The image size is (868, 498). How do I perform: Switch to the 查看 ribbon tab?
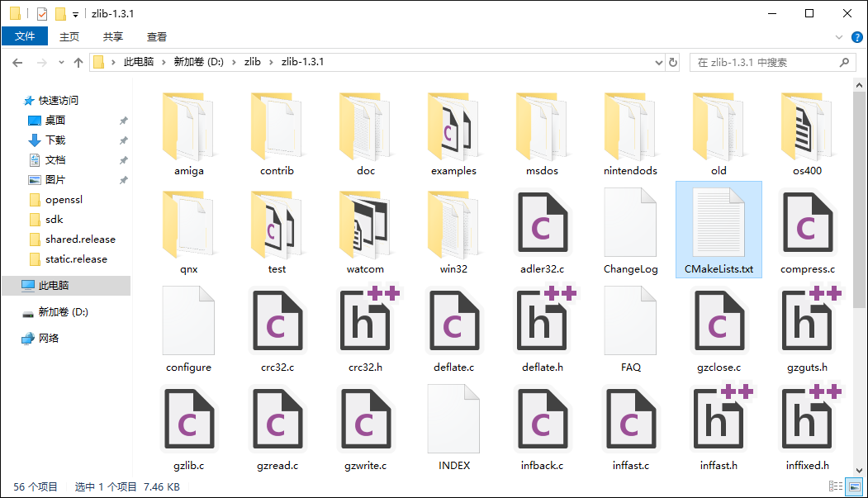(157, 36)
